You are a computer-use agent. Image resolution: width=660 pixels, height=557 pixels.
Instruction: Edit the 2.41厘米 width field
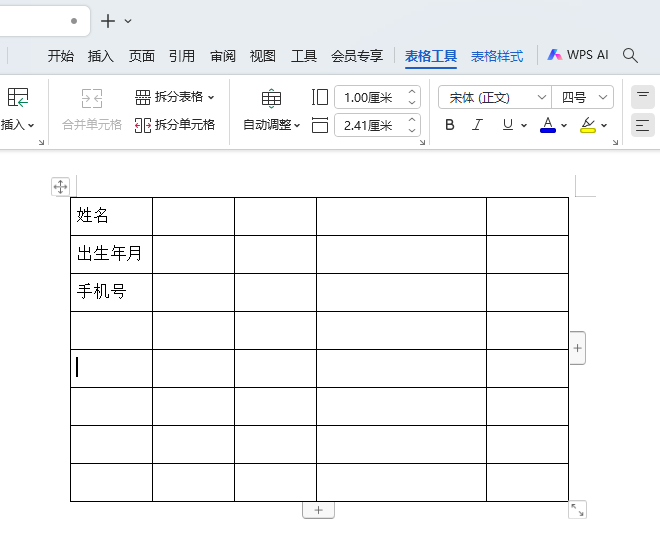369,125
